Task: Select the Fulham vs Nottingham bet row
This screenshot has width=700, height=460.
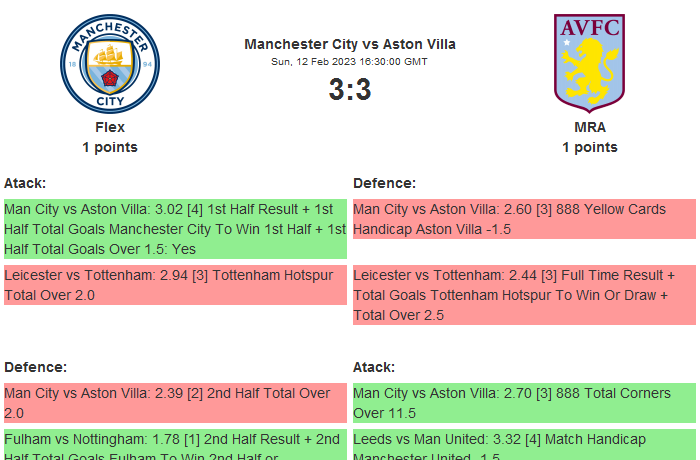Action: click(x=175, y=445)
